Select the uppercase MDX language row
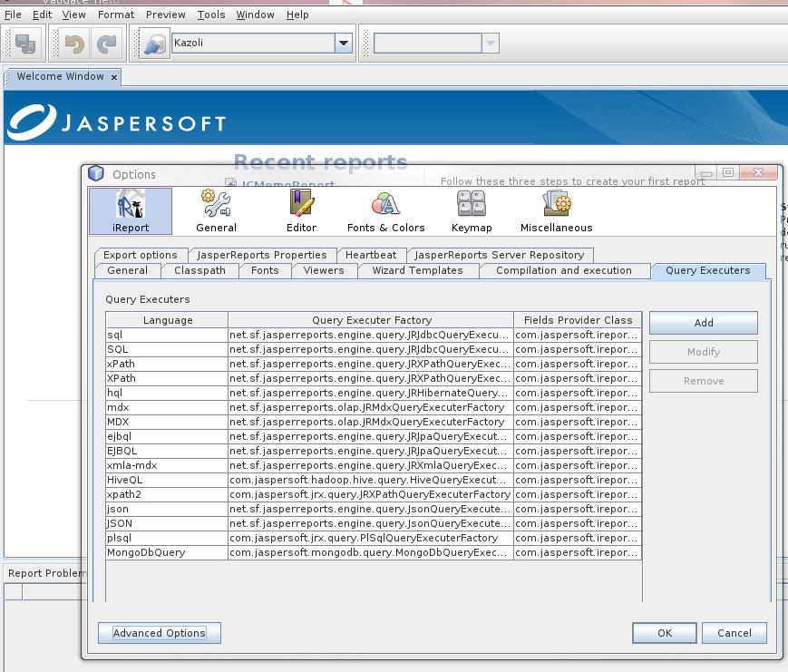 (x=374, y=423)
